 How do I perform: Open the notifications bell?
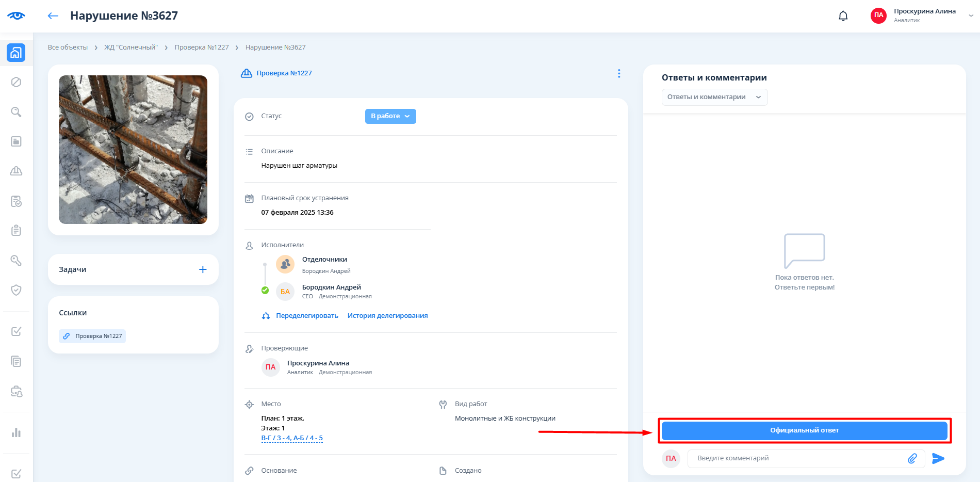pos(843,16)
